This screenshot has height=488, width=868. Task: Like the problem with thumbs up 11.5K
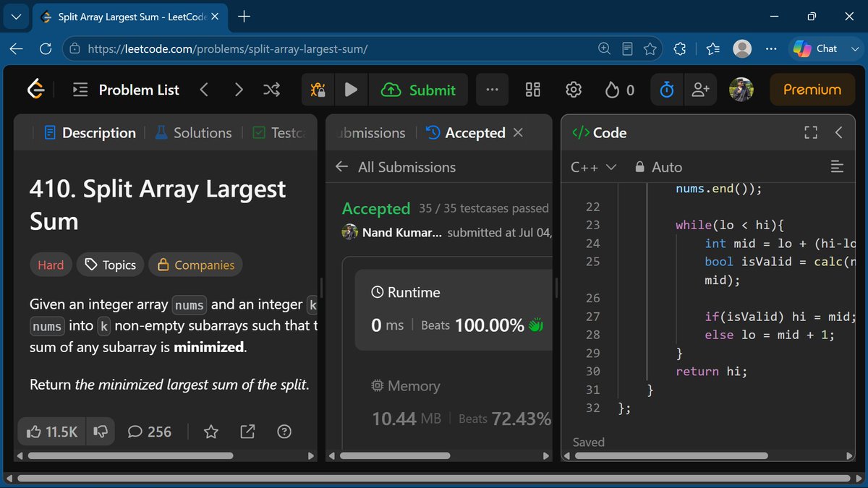pos(51,432)
